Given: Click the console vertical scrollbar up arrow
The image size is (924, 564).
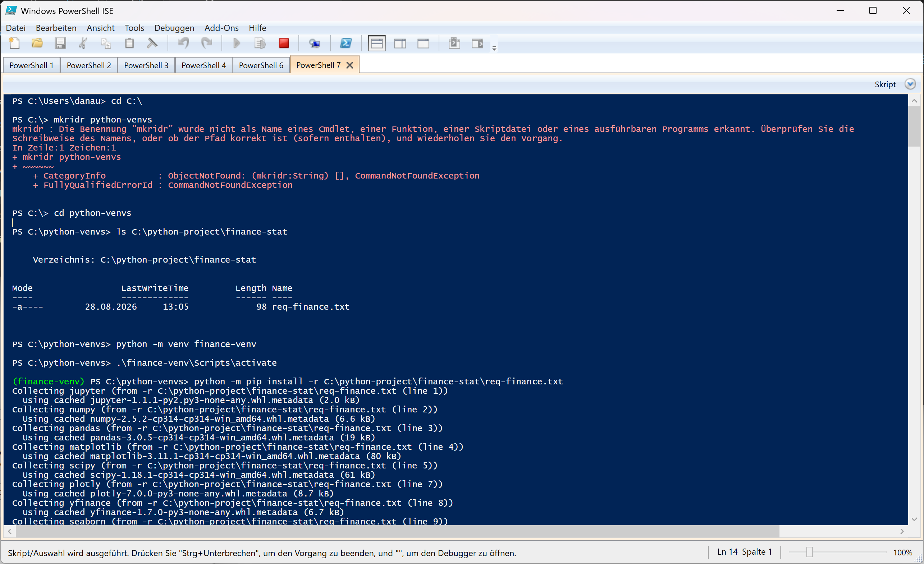Looking at the screenshot, I should [914, 101].
